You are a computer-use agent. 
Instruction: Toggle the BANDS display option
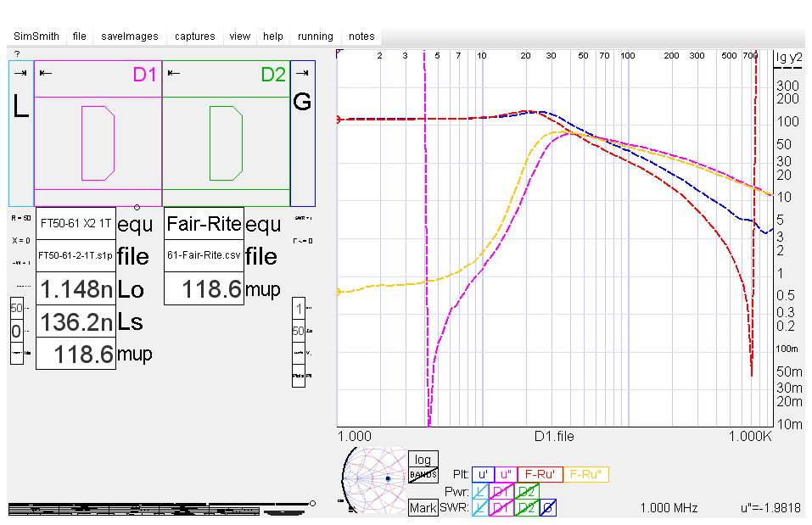click(423, 475)
